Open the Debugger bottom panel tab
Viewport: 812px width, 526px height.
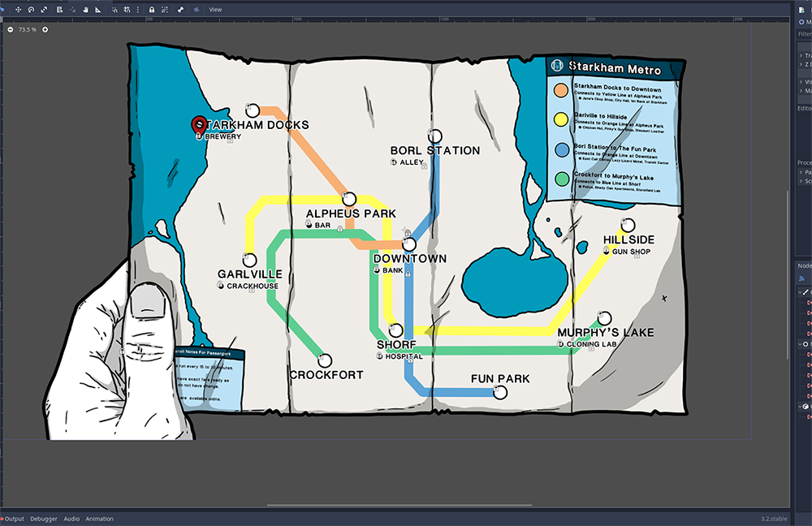coord(44,519)
